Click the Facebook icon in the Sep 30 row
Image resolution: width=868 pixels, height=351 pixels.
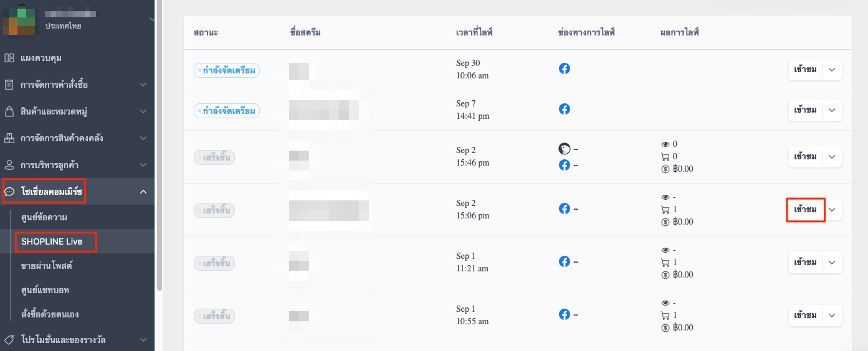[565, 68]
